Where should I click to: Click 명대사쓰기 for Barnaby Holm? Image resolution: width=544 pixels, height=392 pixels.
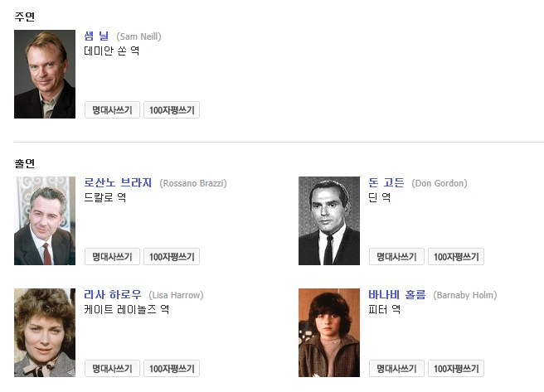point(396,369)
